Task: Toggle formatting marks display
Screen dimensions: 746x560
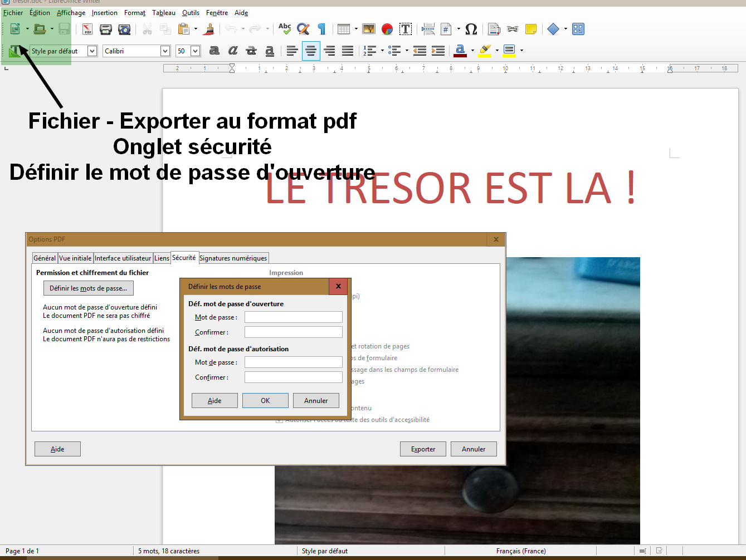Action: (322, 29)
